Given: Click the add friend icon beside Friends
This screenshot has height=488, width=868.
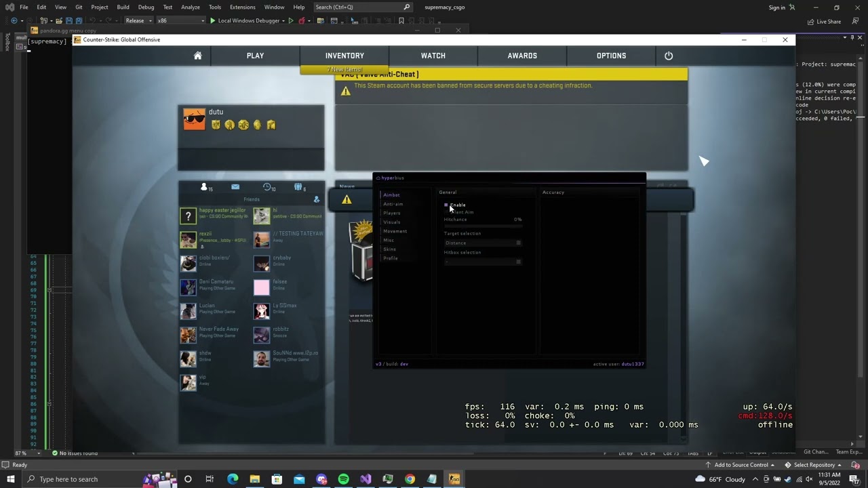Looking at the screenshot, I should (x=316, y=199).
